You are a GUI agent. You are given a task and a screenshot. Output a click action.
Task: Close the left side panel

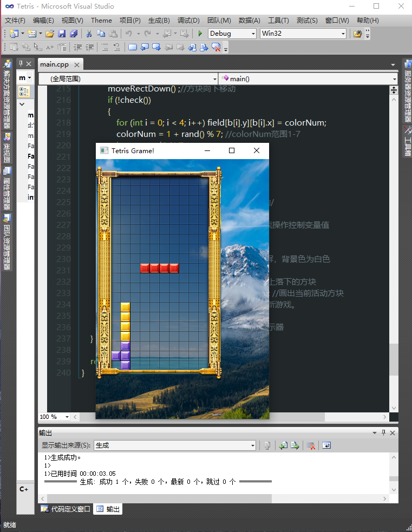click(x=29, y=63)
